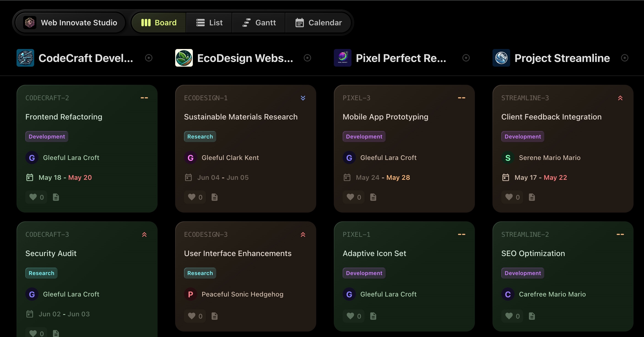
Task: Click the CodeCraft project avatar icon
Action: [25, 58]
